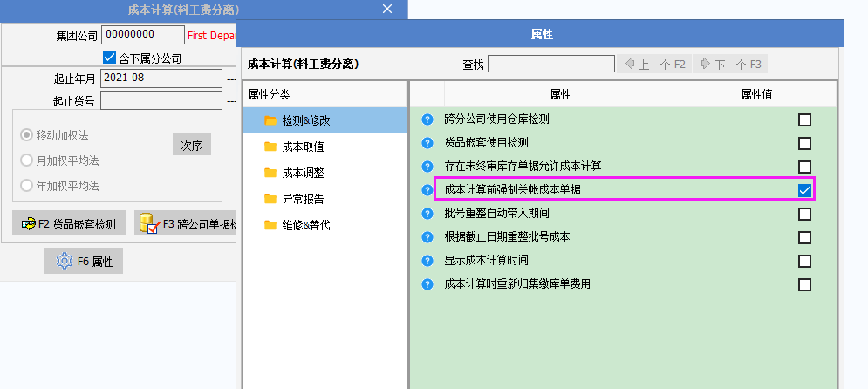This screenshot has width=868, height=389.
Task: Click folder icon of 维修&替代 category
Action: point(270,225)
